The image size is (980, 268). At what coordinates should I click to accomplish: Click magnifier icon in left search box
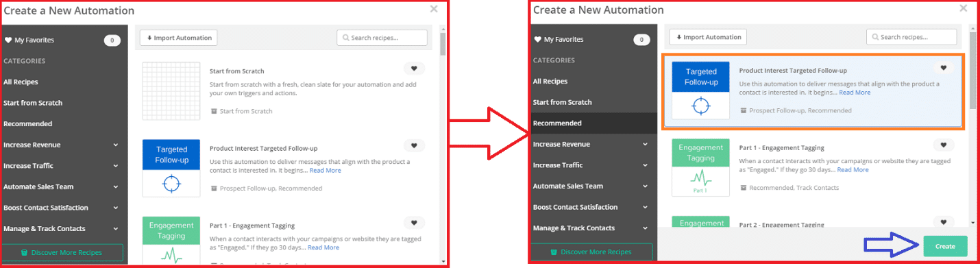345,38
